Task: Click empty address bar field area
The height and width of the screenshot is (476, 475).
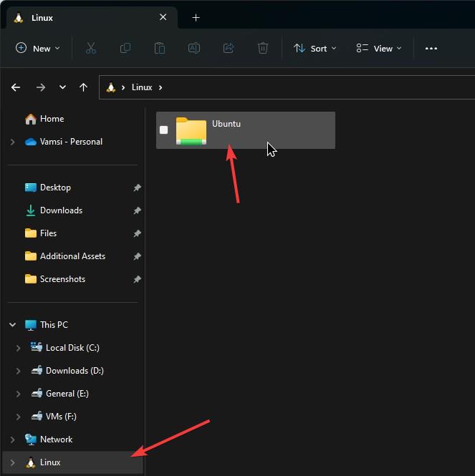Action: [x=319, y=87]
